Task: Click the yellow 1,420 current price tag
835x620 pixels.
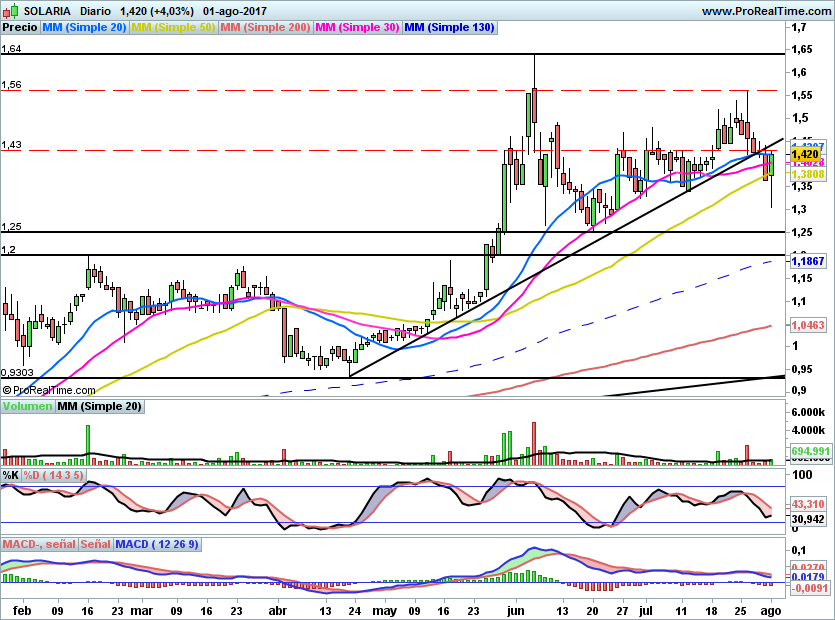Action: (x=805, y=154)
